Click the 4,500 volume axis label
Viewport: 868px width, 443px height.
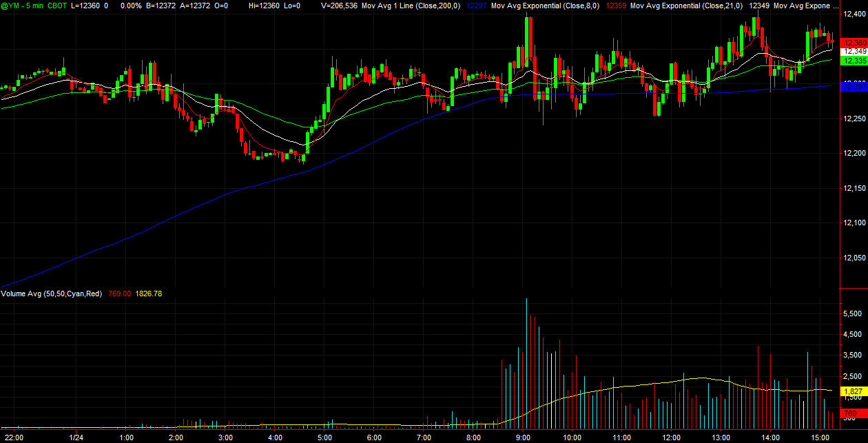pyautogui.click(x=854, y=334)
